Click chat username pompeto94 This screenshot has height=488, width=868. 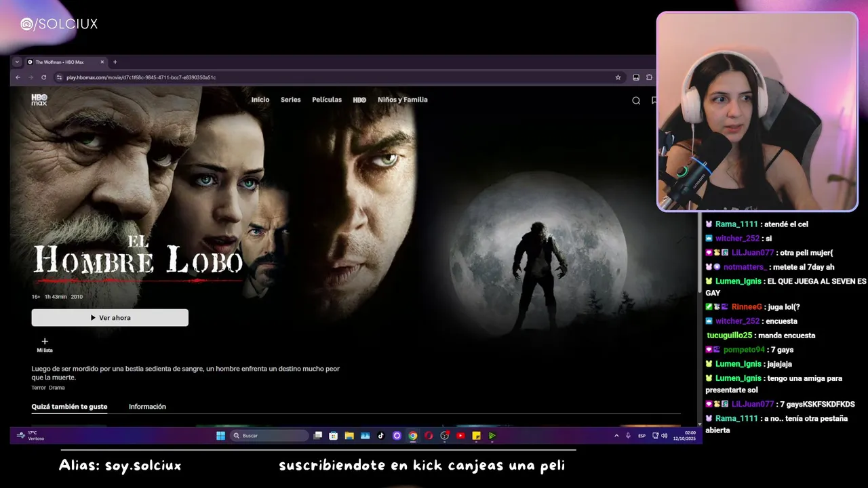(744, 350)
